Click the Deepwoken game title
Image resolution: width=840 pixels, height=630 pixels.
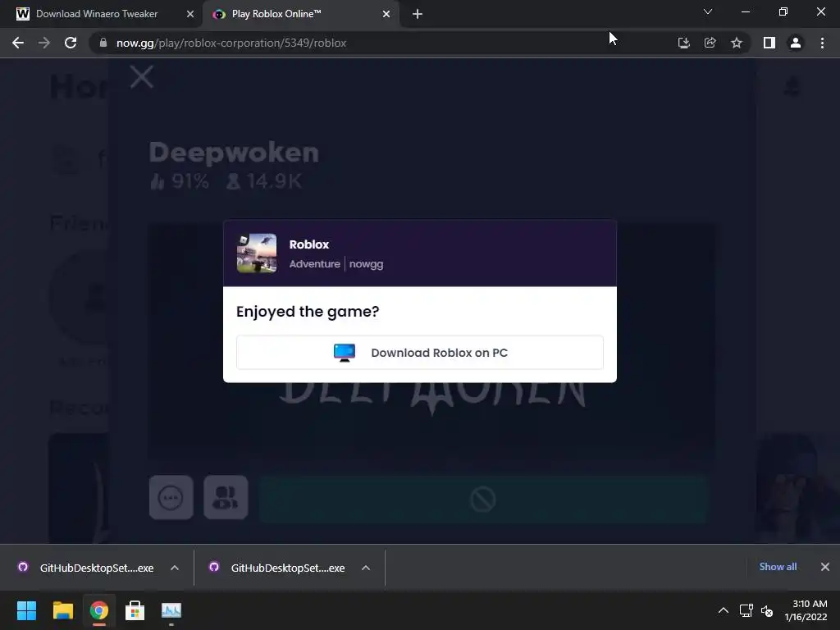(234, 153)
